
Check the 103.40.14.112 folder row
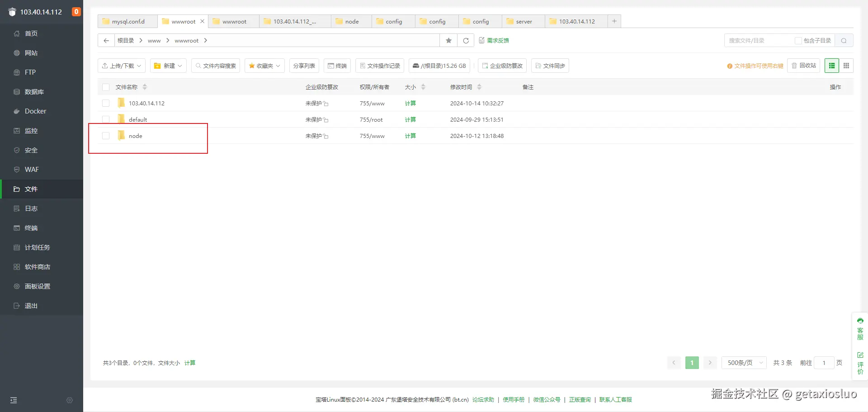[106, 103]
